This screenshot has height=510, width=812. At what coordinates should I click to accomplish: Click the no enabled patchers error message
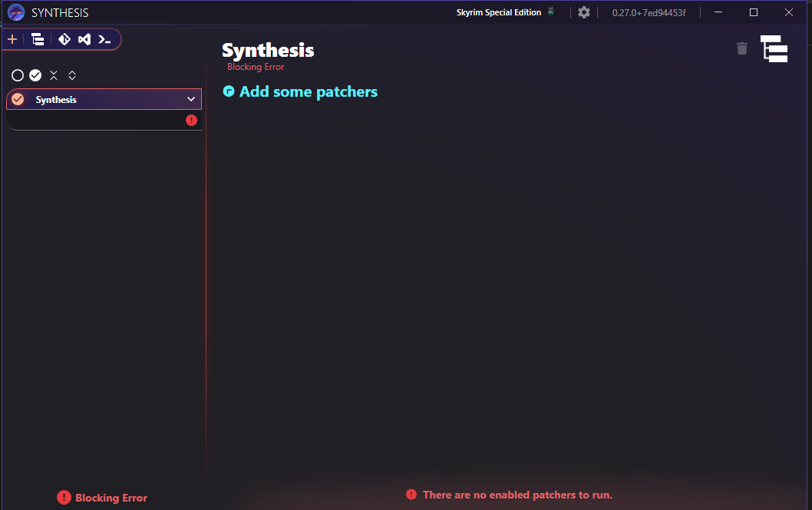[x=517, y=495]
